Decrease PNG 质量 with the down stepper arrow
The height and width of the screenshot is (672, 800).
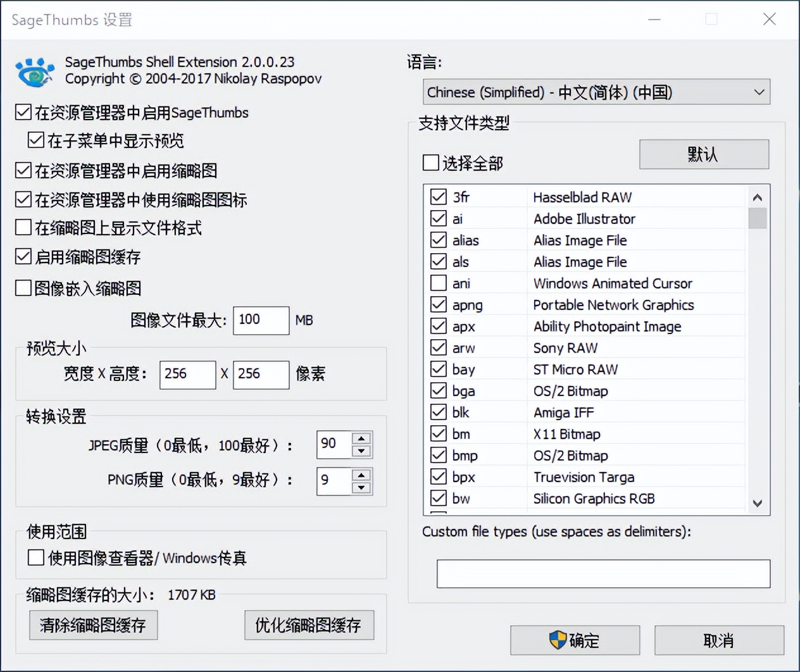[361, 487]
